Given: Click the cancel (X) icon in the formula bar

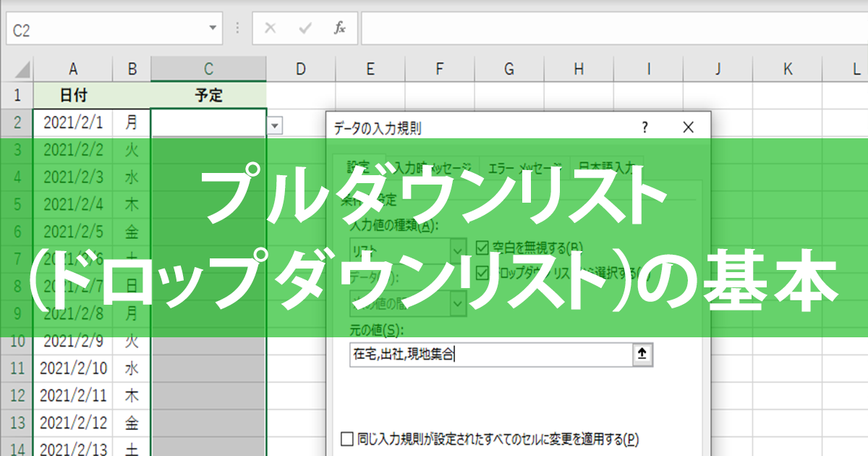Looking at the screenshot, I should coord(271,28).
